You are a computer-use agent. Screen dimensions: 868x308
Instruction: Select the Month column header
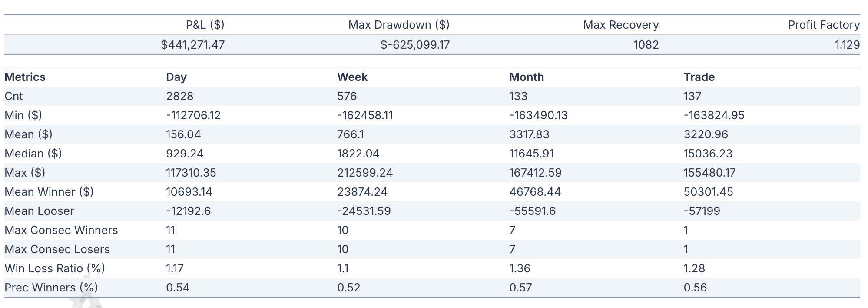point(527,77)
